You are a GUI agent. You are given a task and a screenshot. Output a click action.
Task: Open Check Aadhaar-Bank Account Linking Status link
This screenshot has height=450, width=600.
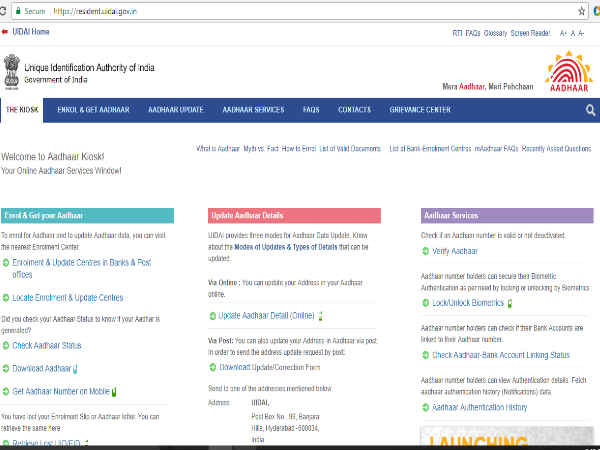pos(501,355)
